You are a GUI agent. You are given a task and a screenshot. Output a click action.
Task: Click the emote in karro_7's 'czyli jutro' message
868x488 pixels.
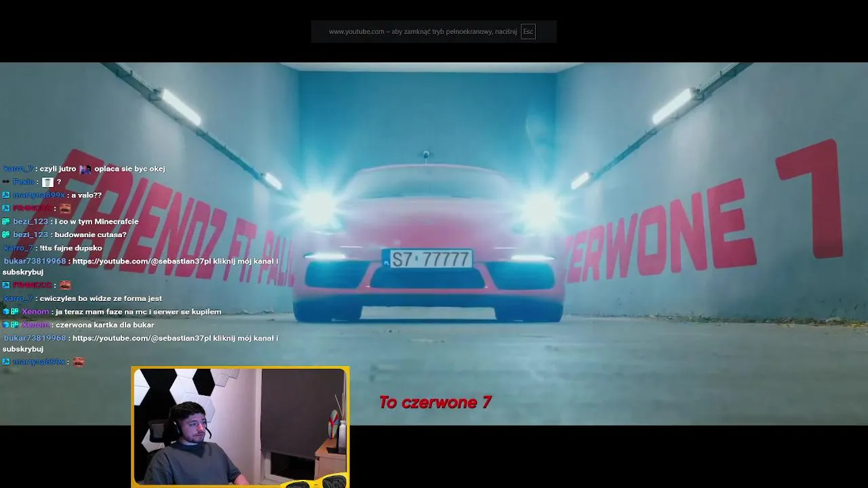click(85, 169)
